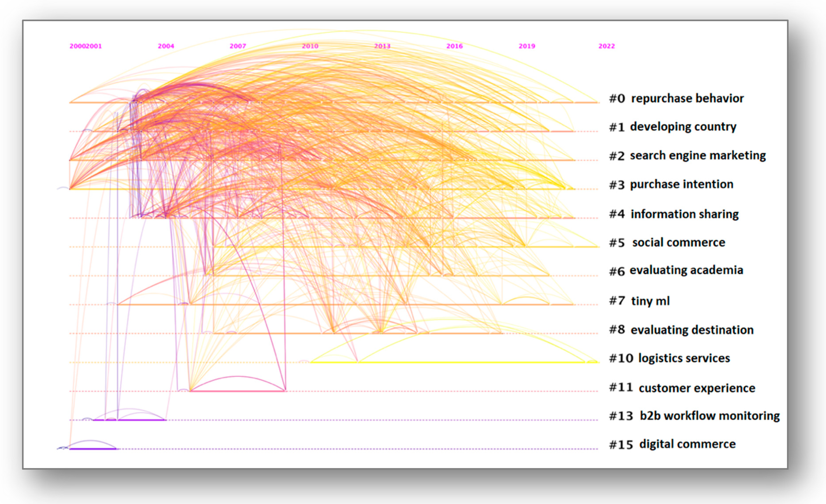Click the #8 evaluating destination label

pyautogui.click(x=681, y=330)
